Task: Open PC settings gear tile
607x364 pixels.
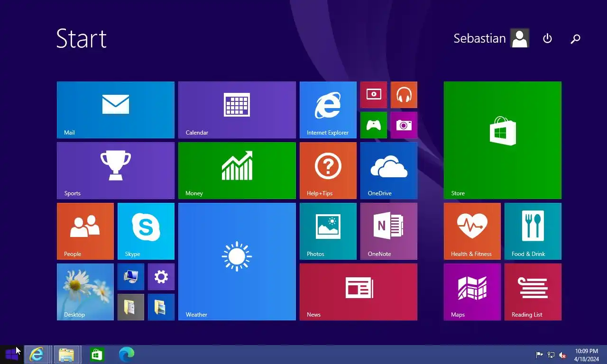Action: [161, 277]
